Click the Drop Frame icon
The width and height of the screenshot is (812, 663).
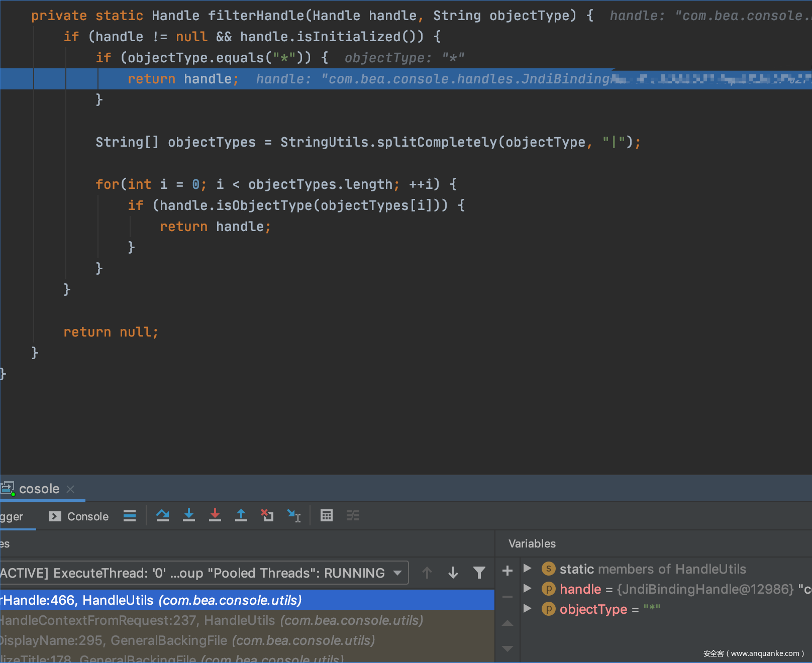(x=267, y=516)
